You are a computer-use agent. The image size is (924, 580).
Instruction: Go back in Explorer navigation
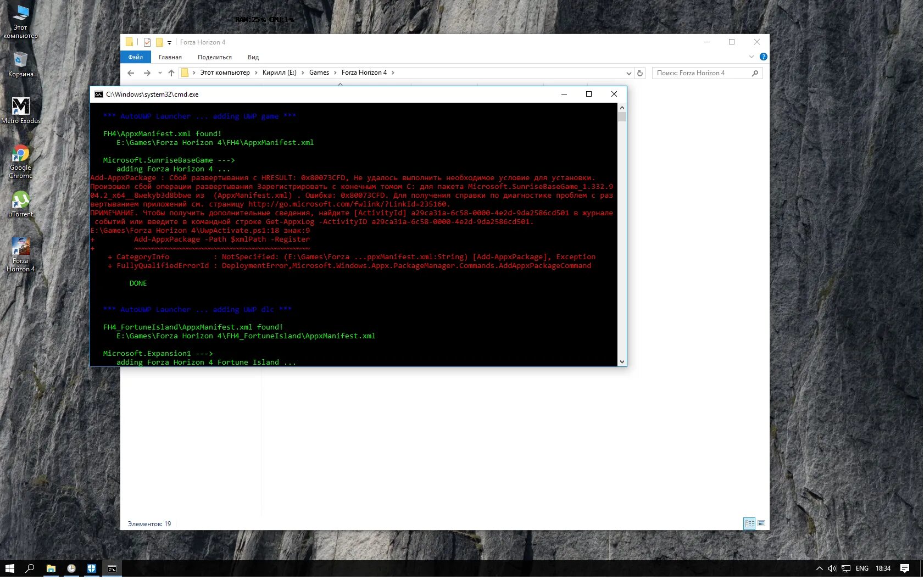pos(131,73)
